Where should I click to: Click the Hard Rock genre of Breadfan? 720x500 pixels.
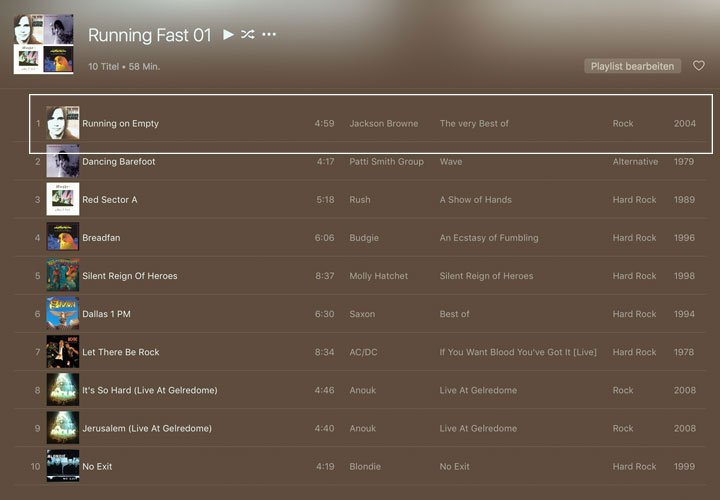click(634, 238)
